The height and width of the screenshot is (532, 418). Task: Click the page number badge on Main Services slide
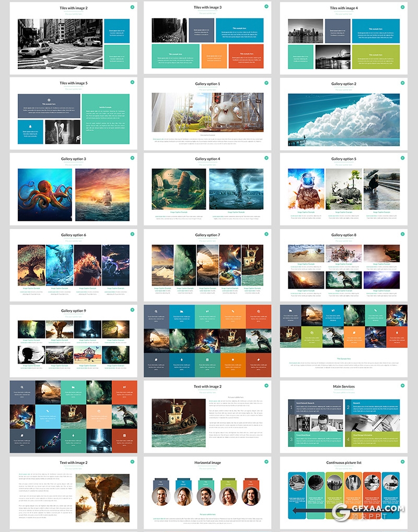pyautogui.click(x=402, y=386)
